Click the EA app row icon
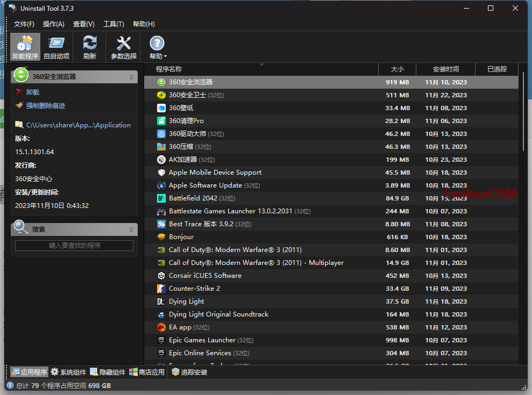This screenshot has width=532, height=395. pyautogui.click(x=161, y=327)
